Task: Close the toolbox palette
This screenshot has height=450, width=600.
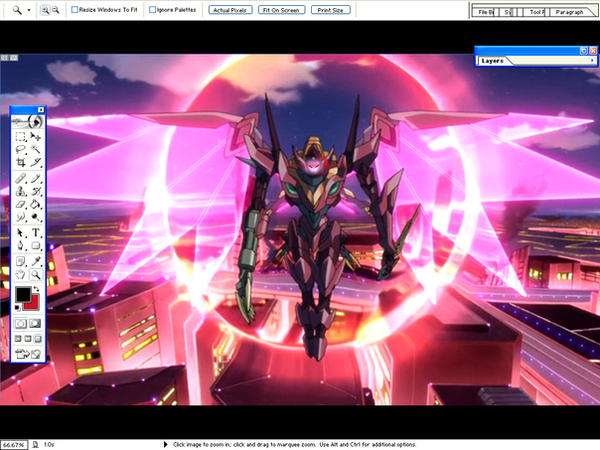Action: click(x=41, y=110)
